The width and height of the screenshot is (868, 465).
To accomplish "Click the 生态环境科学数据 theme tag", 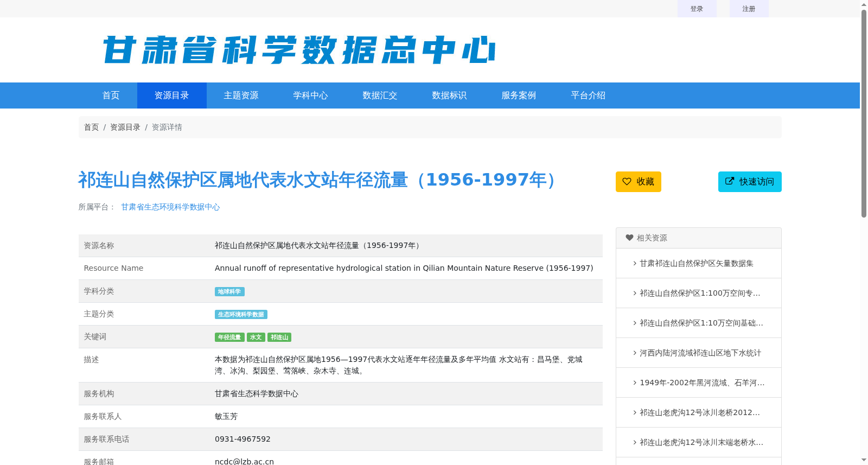I will [241, 315].
